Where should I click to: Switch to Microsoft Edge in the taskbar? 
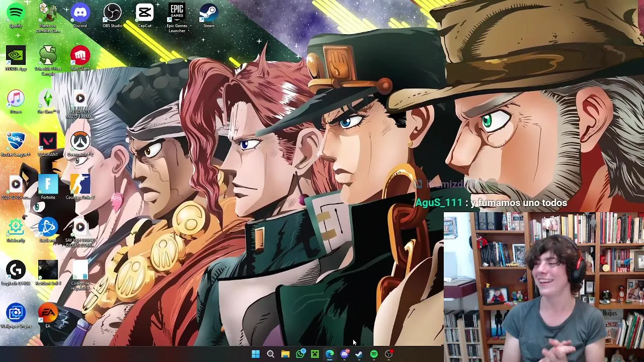[x=330, y=354]
